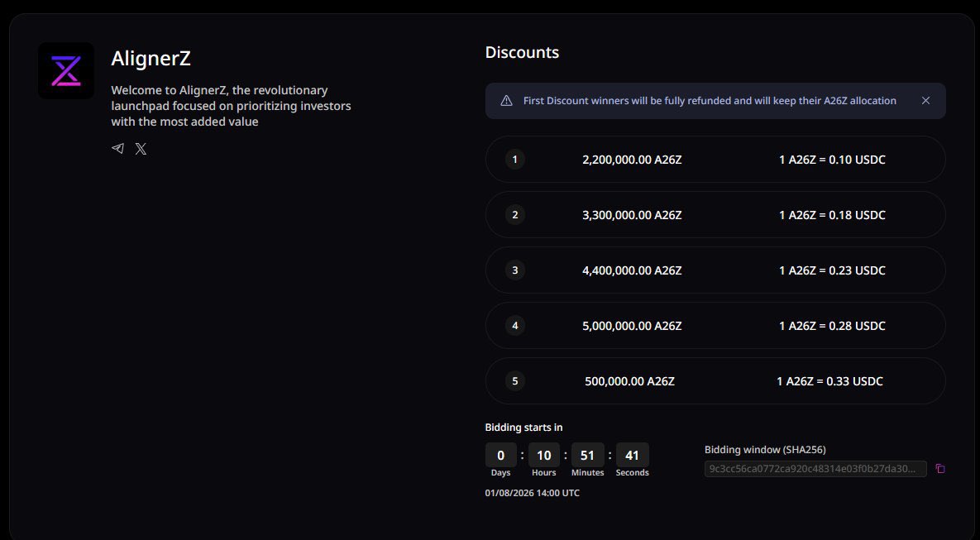Copy the bidding window SHA256 hash
980x540 pixels.
tap(940, 469)
